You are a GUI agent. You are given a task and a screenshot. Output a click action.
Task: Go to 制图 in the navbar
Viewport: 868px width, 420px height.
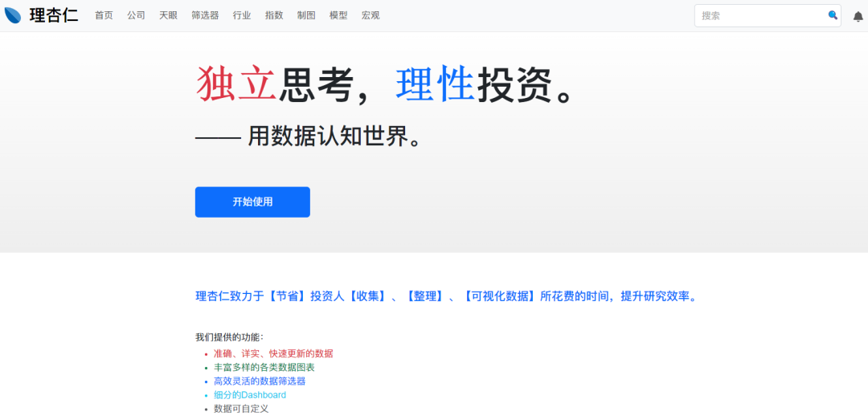pyautogui.click(x=306, y=15)
